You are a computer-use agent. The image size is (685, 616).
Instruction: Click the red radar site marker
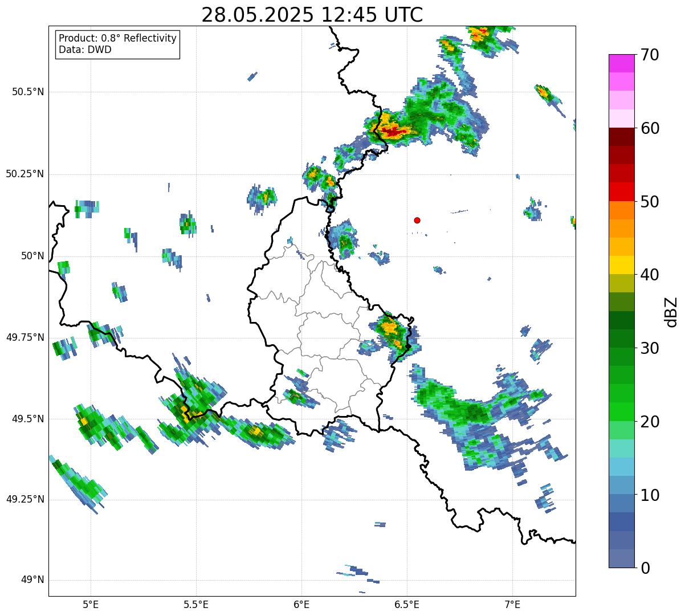pos(417,220)
